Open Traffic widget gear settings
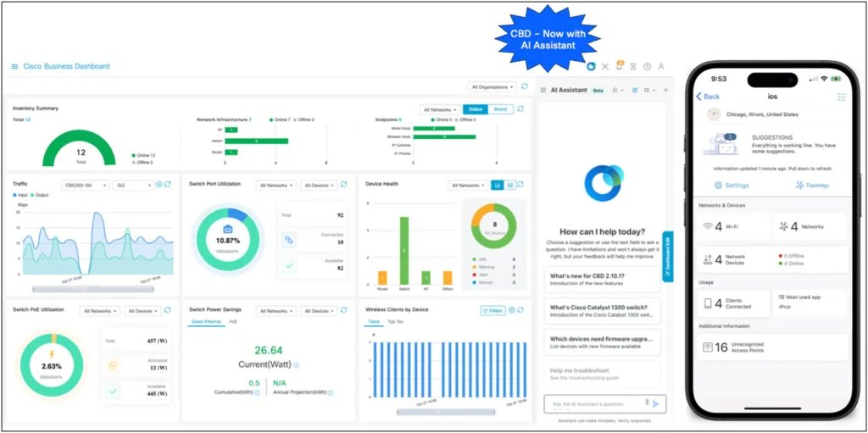Viewport: 868px width, 433px height. click(x=159, y=185)
